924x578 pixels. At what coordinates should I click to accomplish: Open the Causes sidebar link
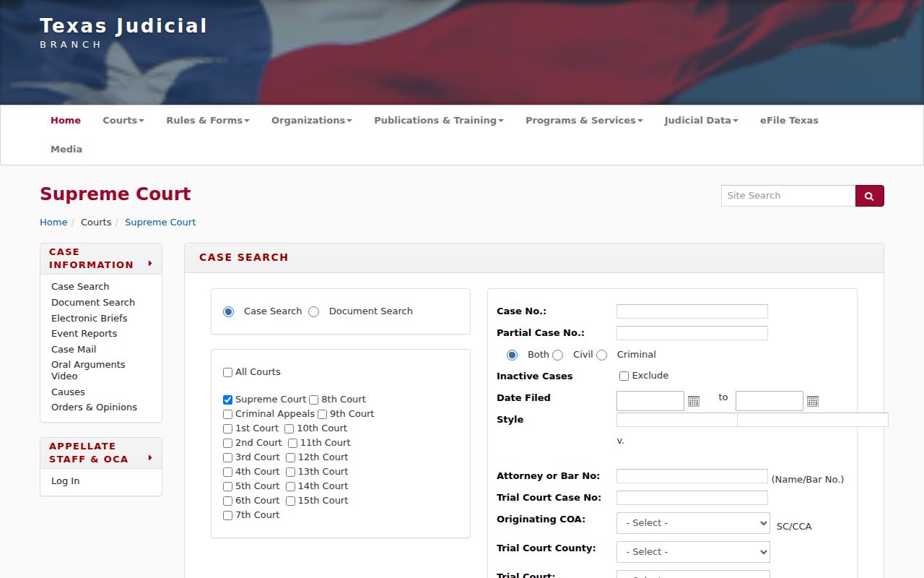pos(68,392)
